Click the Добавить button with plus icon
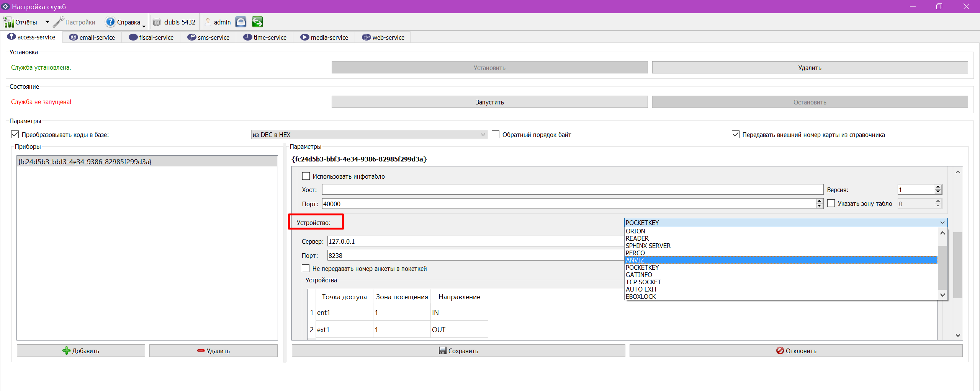 [x=81, y=351]
